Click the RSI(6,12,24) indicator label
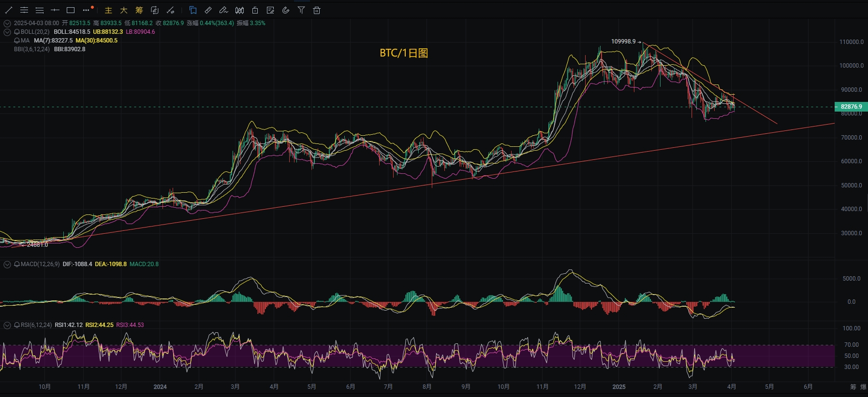Screen dimensions: 868x397 click(36, 325)
